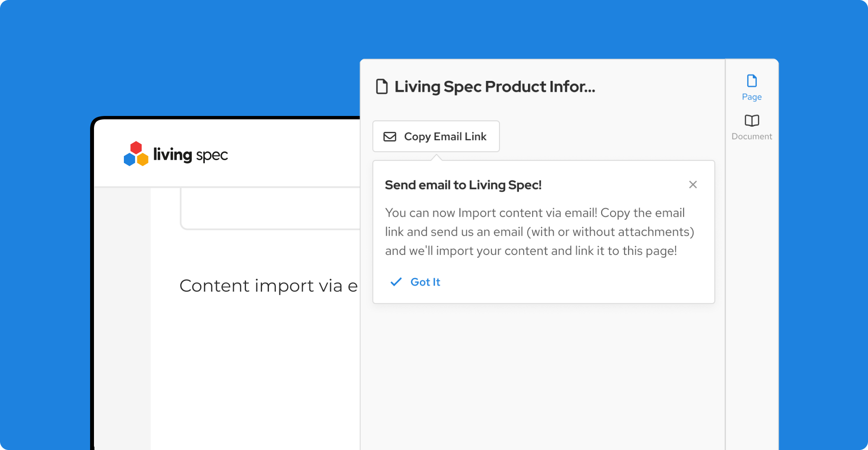Click the popover pointer arrow under button

point(437,157)
